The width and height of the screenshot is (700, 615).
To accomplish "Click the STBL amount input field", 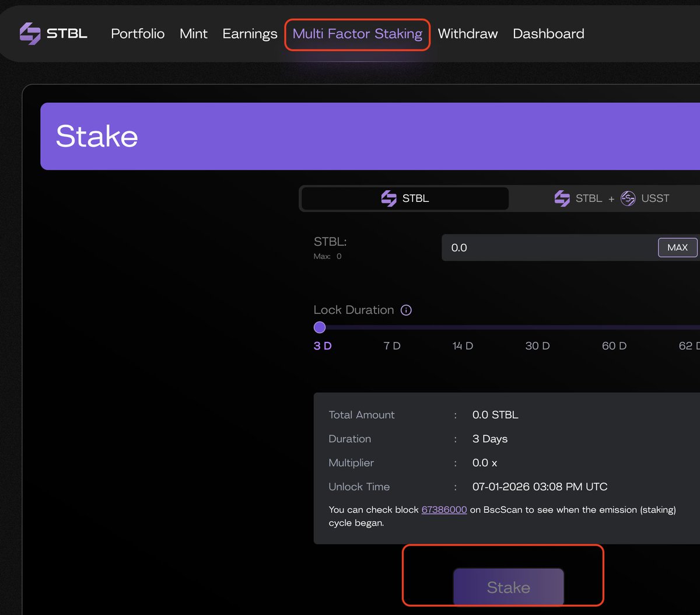I will [548, 248].
